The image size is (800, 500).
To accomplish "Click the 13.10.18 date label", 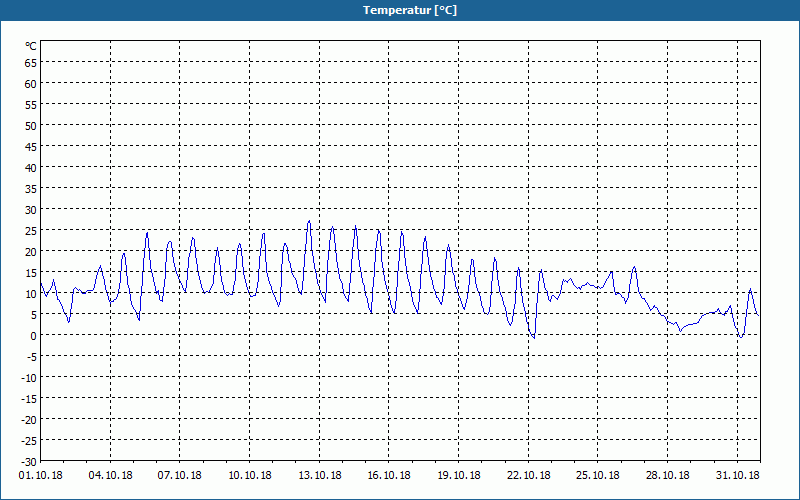I will tap(319, 475).
